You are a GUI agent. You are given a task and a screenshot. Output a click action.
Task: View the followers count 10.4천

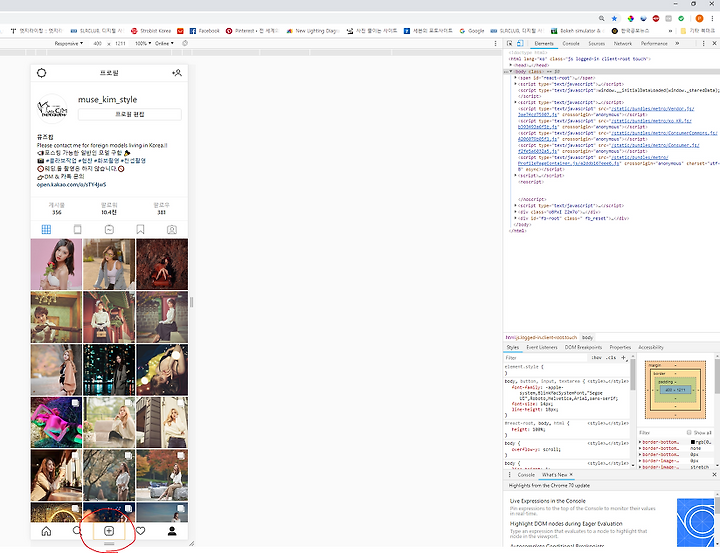pos(109,212)
